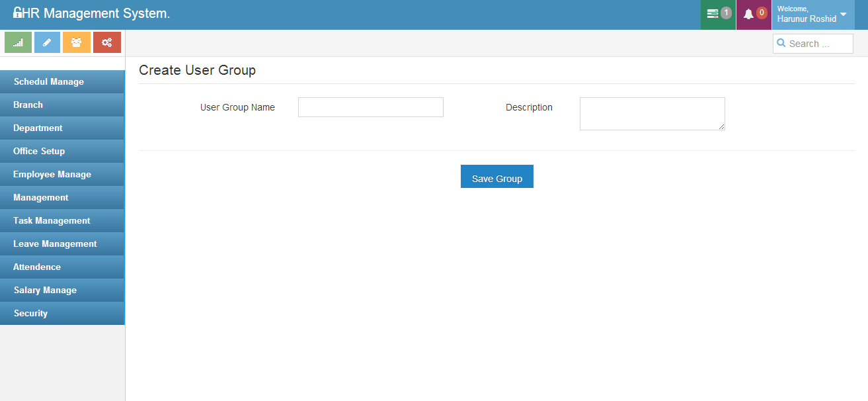868x401 pixels.
Task: Select Task Management in the sidebar
Action: pyautogui.click(x=52, y=221)
